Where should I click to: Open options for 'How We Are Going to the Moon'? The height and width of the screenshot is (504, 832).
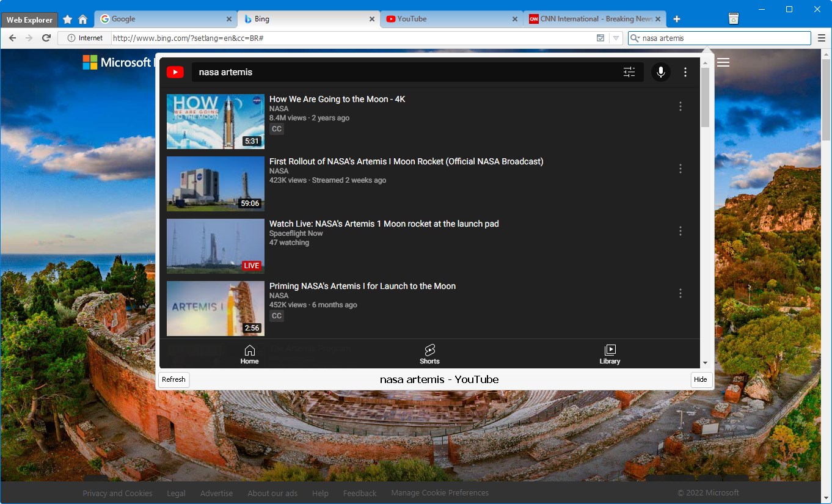(x=681, y=106)
